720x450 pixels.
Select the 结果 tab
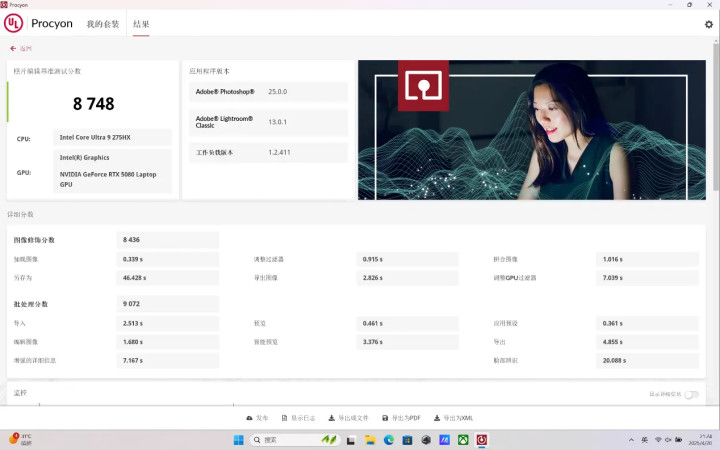[141, 24]
